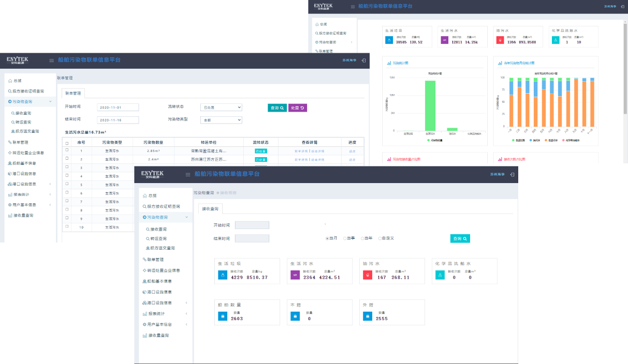
Task: Click the purple 处置 button
Action: click(297, 108)
